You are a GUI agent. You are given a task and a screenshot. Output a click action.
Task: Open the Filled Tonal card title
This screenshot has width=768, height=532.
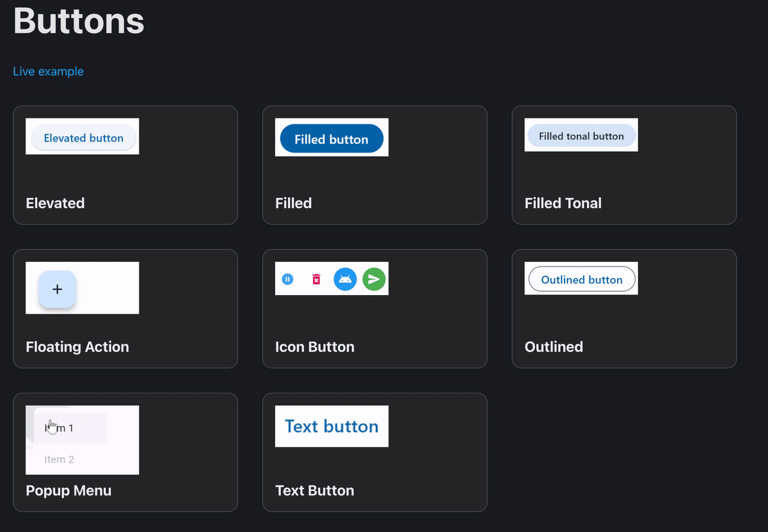coord(563,203)
